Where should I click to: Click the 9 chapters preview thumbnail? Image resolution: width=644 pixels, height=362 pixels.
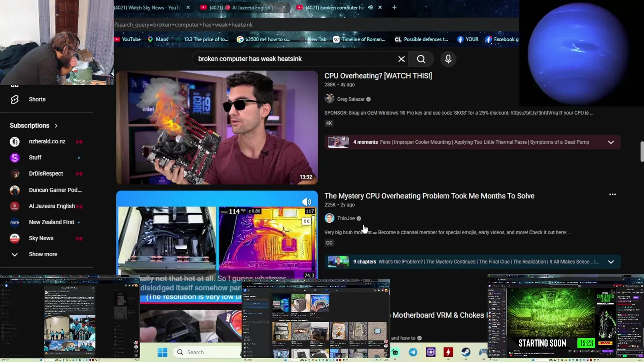pos(338,262)
